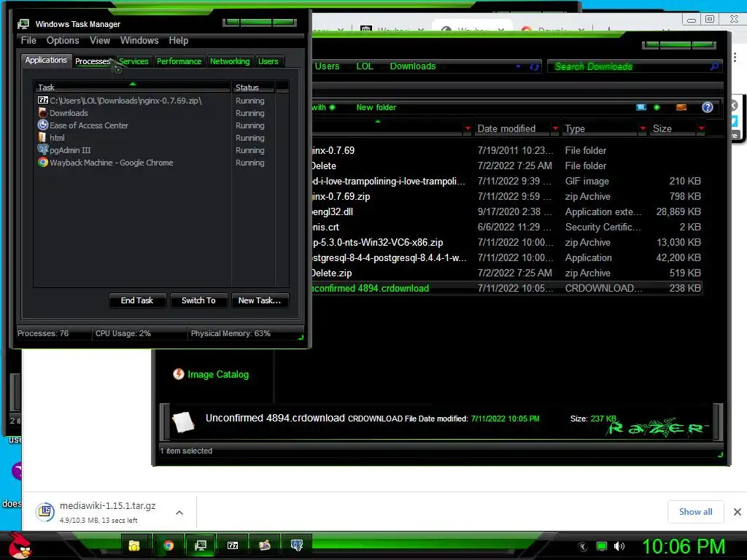Image resolution: width=747 pixels, height=560 pixels.
Task: Click mediawiki download file icon
Action: pos(45,512)
